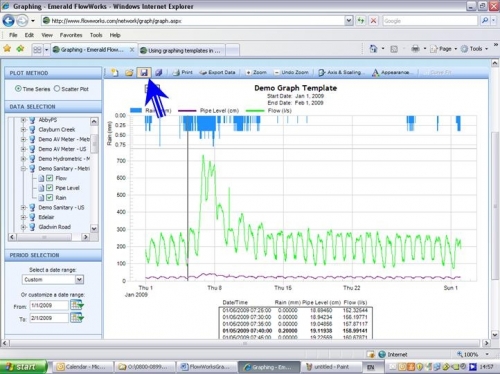Click the New graph icon in toolbar
This screenshot has width=500, height=374.
click(x=114, y=72)
